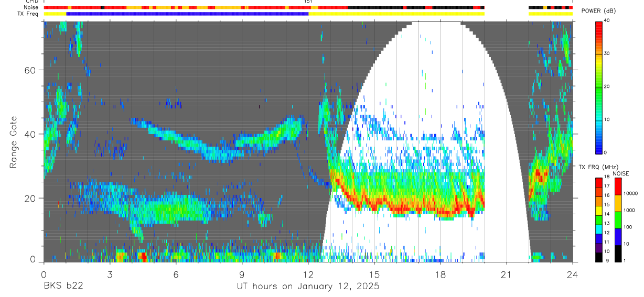Click the POWER scale value '30'

607,54
